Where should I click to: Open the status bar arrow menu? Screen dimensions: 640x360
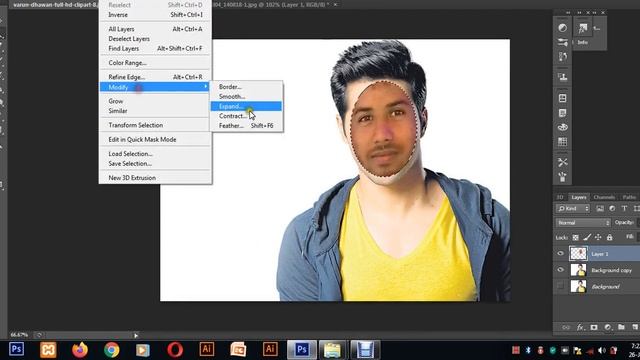136,336
